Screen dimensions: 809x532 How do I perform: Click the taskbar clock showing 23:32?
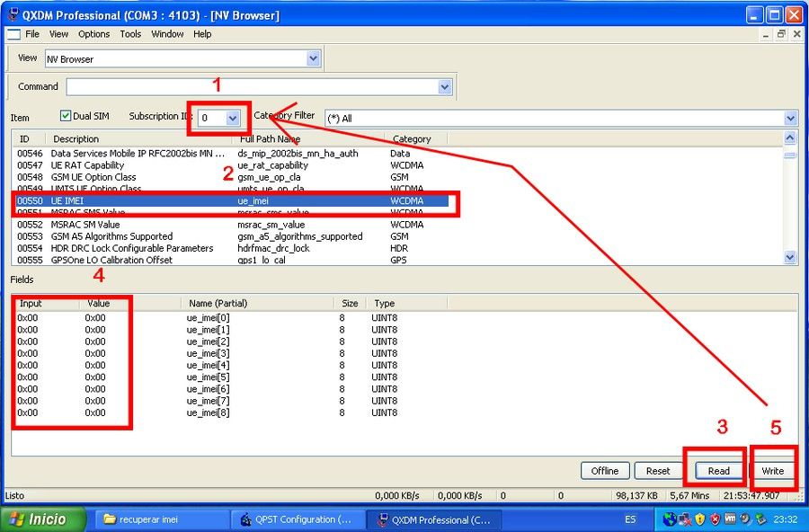pyautogui.click(x=785, y=519)
